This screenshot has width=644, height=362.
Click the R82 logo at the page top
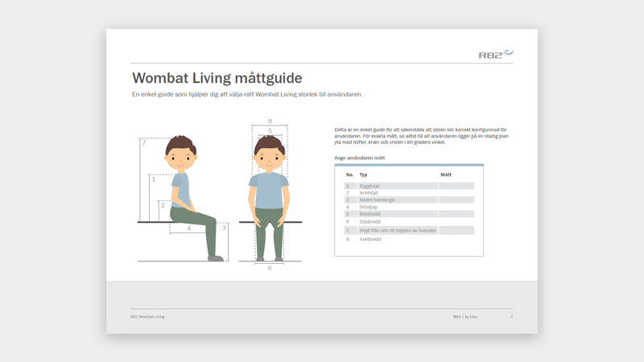tap(496, 54)
